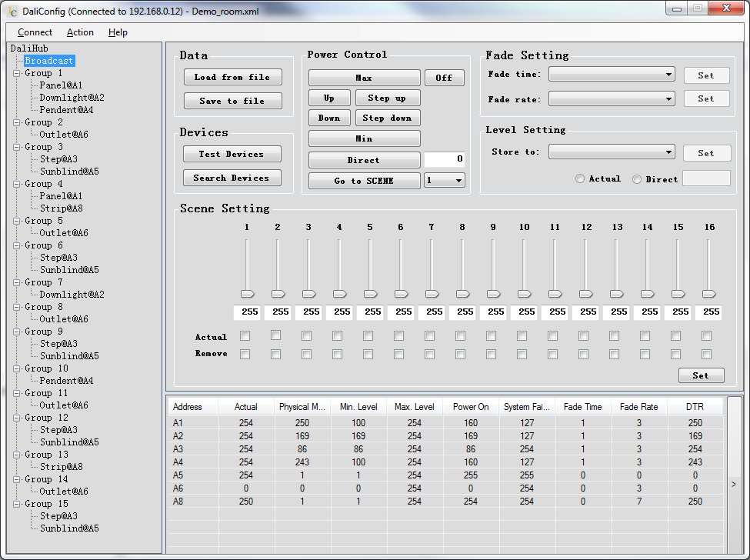Click the DTR column header
This screenshot has width=750, height=560.
pyautogui.click(x=695, y=407)
